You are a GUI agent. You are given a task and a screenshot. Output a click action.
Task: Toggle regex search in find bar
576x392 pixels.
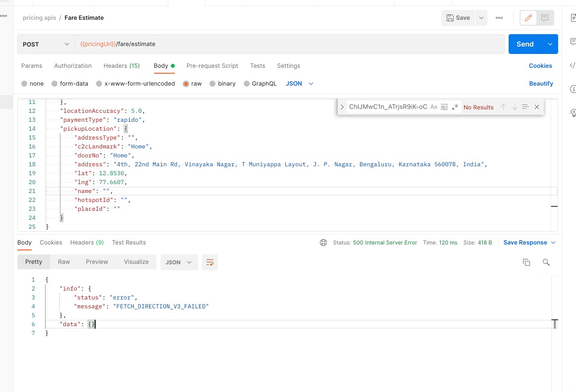pyautogui.click(x=455, y=107)
